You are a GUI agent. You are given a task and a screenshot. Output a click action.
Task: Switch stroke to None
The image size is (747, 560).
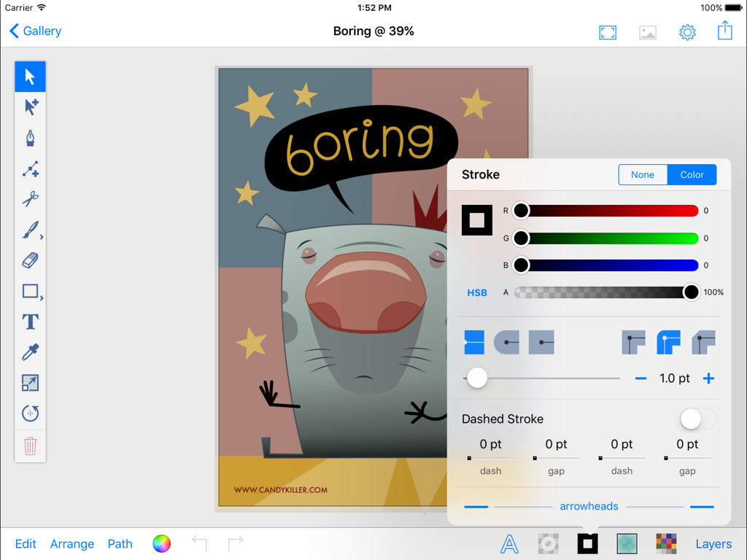[643, 174]
